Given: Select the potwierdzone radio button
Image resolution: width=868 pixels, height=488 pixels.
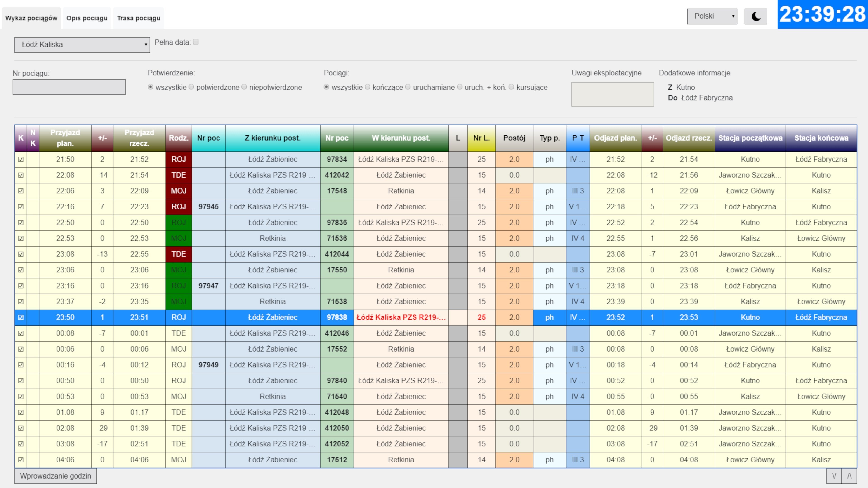Looking at the screenshot, I should pos(191,87).
